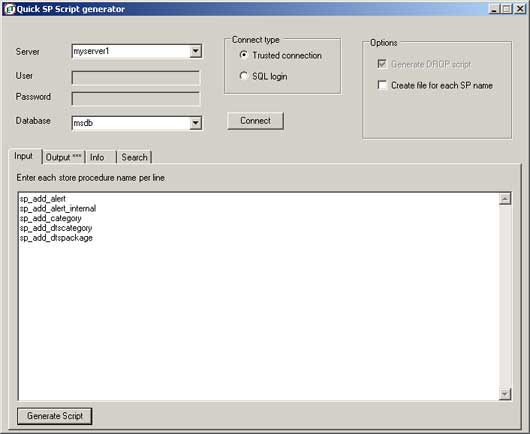Screen dimensions: 530x434
Task: Open the Search tab
Action: tap(134, 157)
